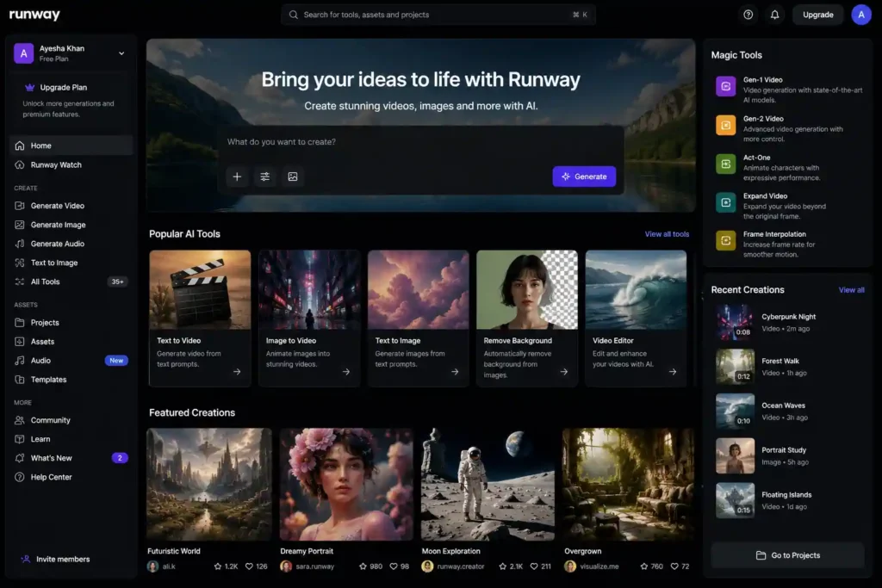This screenshot has width=882, height=588.
Task: Star the Overgrown creation
Action: click(644, 566)
